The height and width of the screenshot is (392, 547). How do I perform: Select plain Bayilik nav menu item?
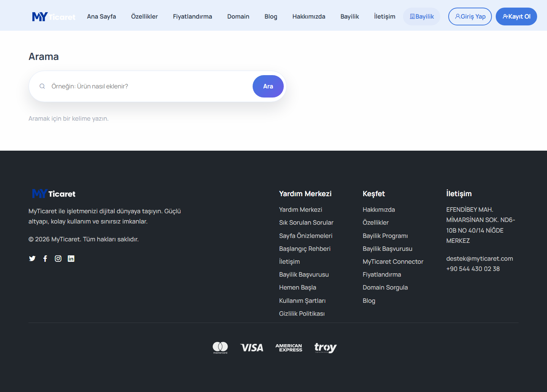pyautogui.click(x=350, y=17)
